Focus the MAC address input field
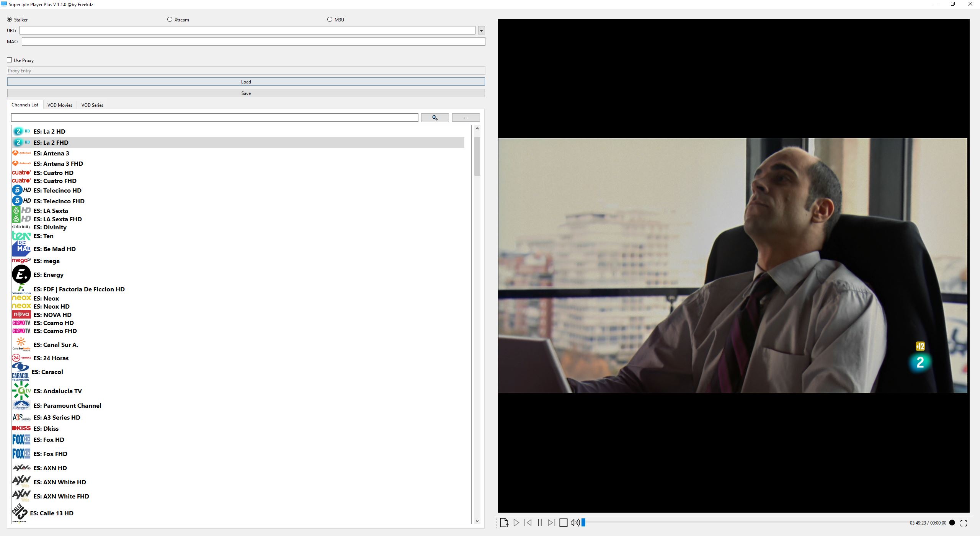The image size is (980, 536). tap(253, 41)
